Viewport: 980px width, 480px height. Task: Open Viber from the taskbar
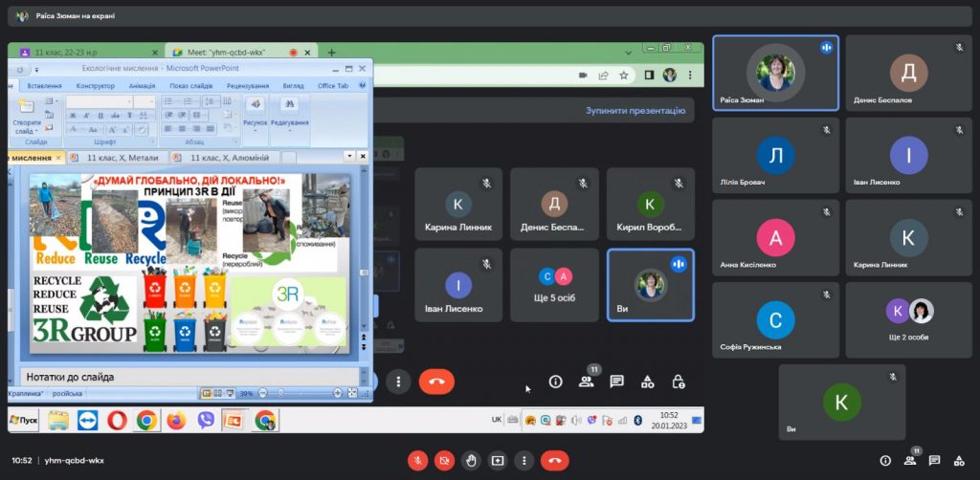[206, 421]
